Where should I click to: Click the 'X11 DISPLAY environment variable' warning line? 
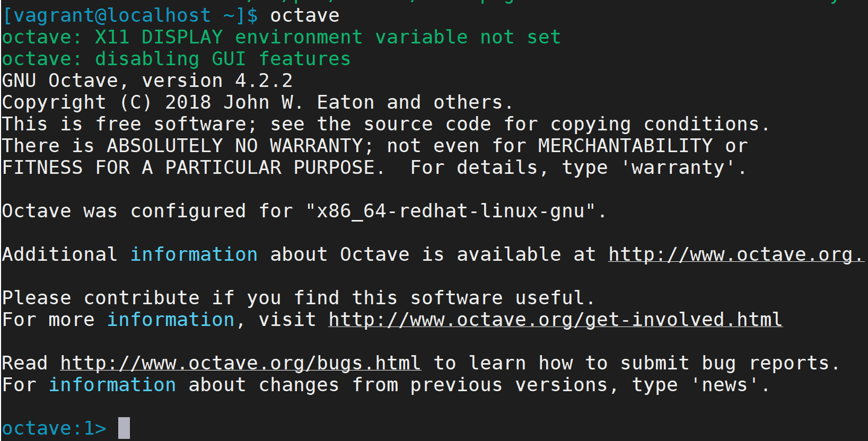click(281, 37)
